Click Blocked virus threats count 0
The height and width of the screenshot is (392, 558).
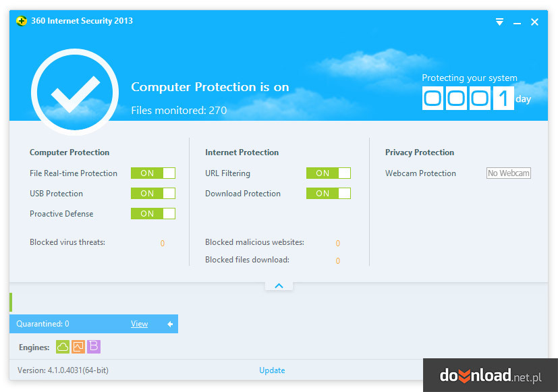[x=163, y=244]
